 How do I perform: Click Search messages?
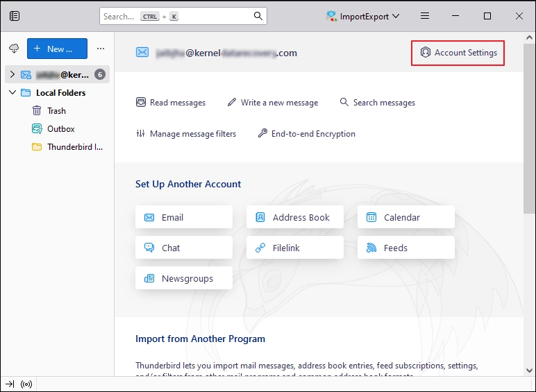point(378,103)
